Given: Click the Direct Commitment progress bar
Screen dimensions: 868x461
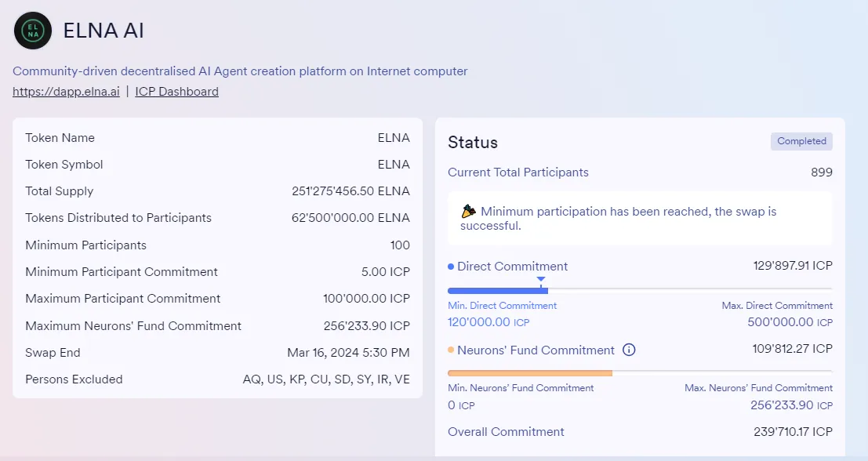Looking at the screenshot, I should 639,290.
